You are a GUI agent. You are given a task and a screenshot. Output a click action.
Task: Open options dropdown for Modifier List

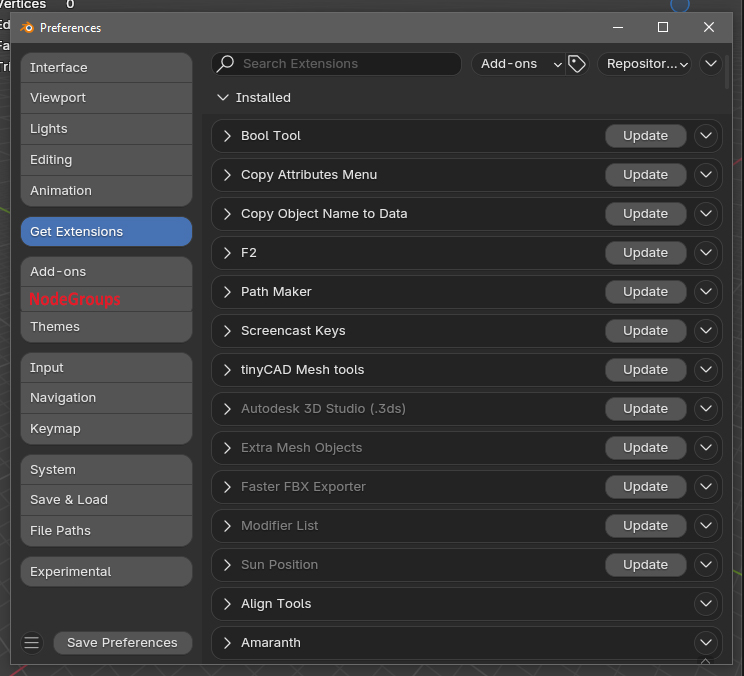[706, 526]
